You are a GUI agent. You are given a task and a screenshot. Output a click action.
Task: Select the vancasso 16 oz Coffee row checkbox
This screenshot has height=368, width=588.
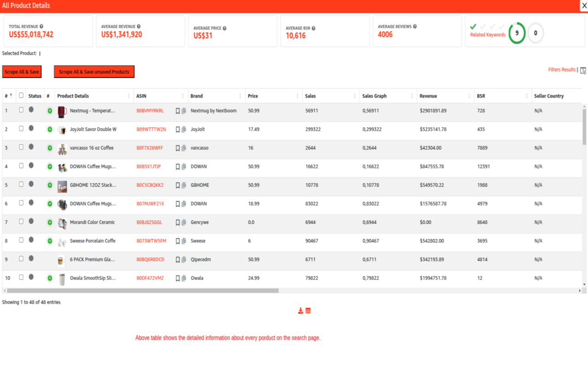pyautogui.click(x=21, y=147)
